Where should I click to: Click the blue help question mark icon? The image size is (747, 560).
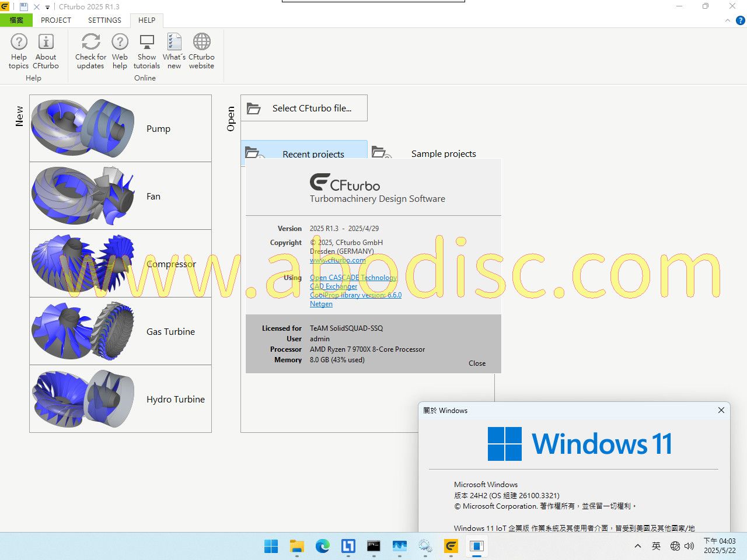coord(740,20)
